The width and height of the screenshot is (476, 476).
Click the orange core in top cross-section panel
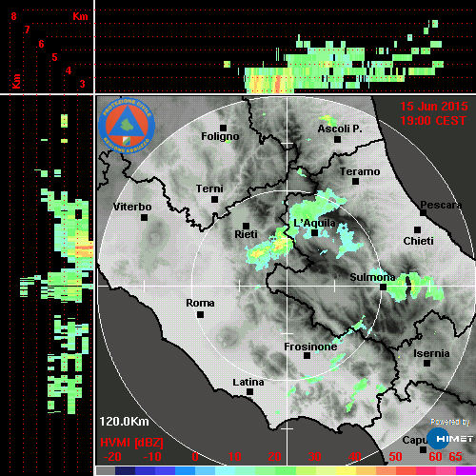pos(278,83)
